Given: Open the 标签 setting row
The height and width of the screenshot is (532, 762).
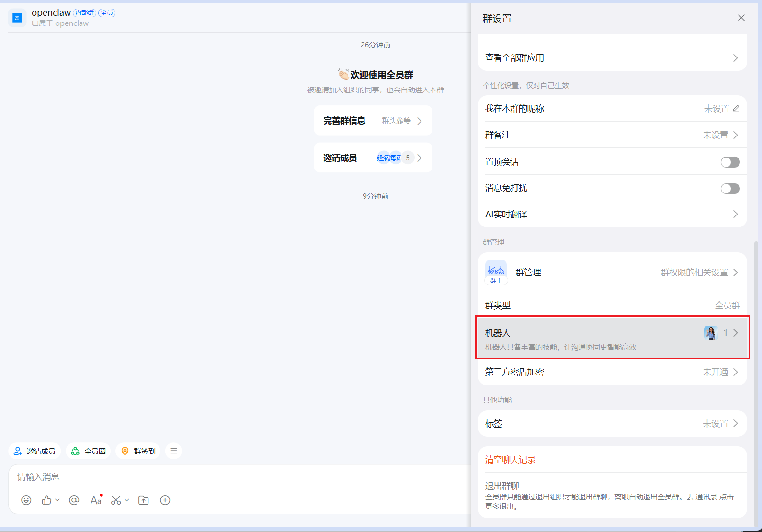Looking at the screenshot, I should 612,424.
